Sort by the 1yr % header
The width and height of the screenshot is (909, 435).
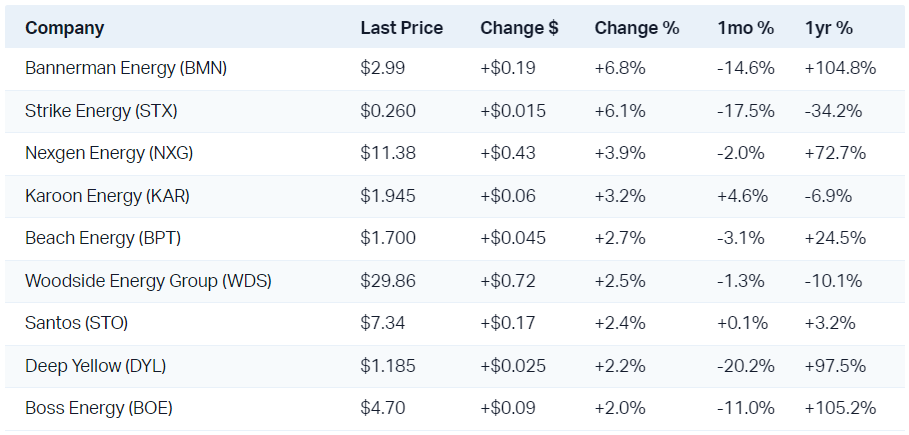click(828, 28)
